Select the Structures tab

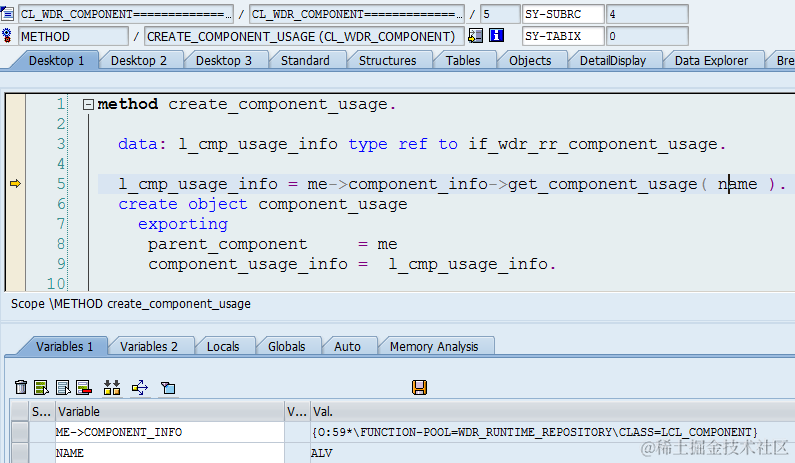[387, 61]
